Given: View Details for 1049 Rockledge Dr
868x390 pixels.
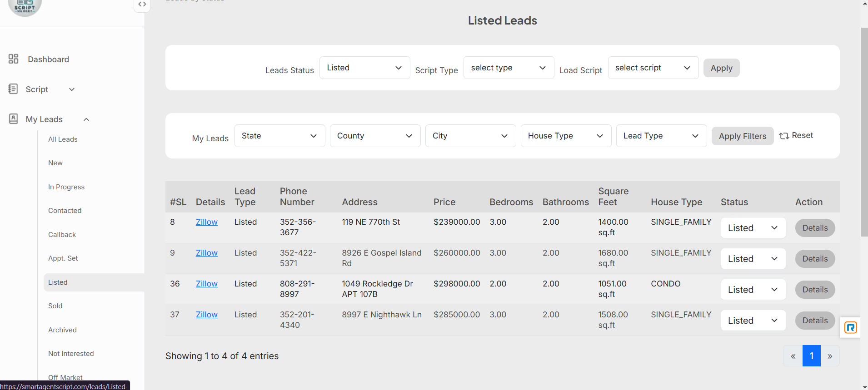Looking at the screenshot, I should tap(815, 290).
